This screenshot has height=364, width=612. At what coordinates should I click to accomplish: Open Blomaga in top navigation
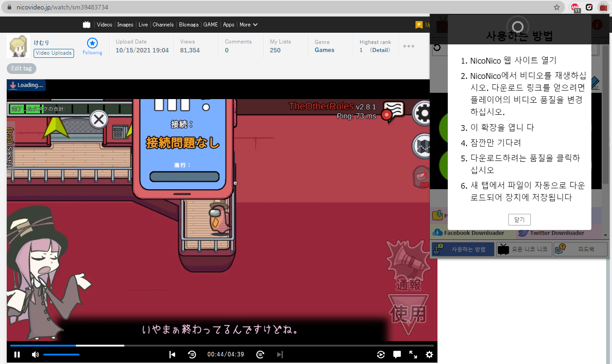[x=188, y=25]
